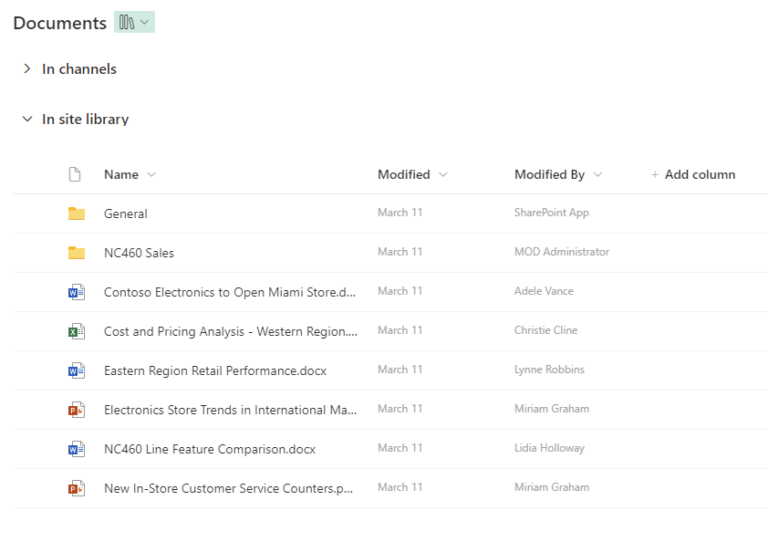Viewport: 768px width, 542px height.
Task: Open the Modified column dropdown
Action: click(x=443, y=175)
